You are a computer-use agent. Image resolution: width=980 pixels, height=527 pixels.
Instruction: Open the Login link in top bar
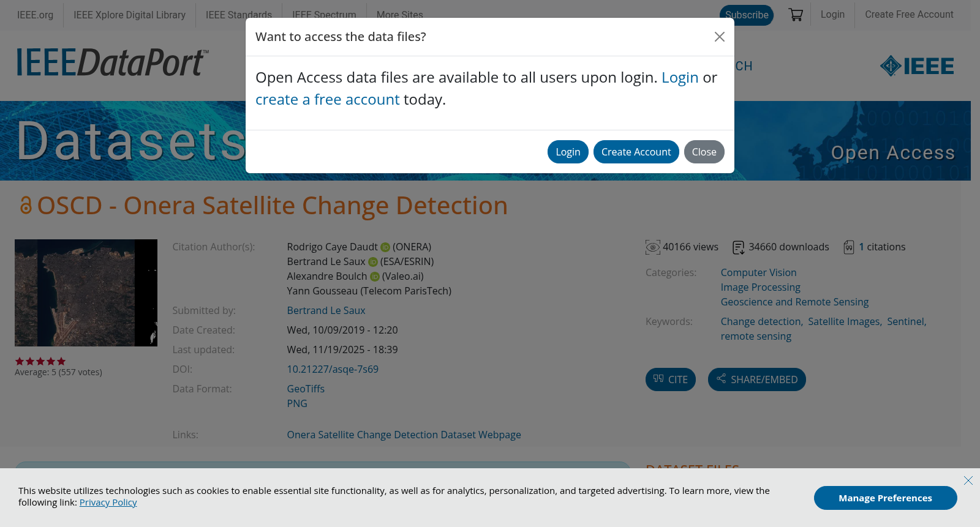coord(832,14)
